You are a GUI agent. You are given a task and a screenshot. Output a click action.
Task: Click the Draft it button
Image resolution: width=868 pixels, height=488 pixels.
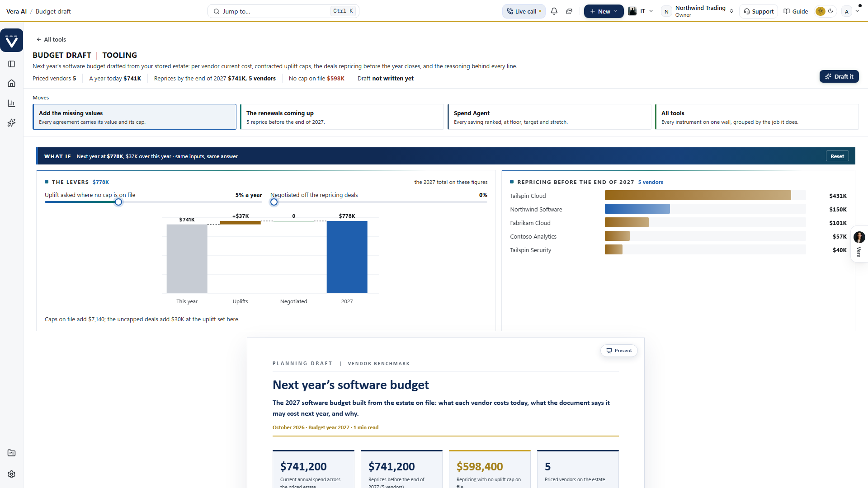point(839,76)
